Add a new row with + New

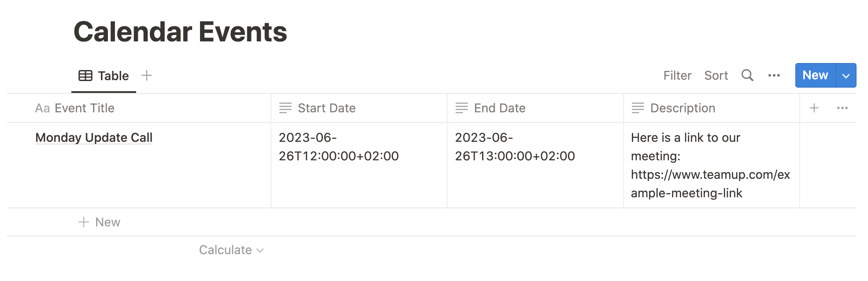point(99,222)
